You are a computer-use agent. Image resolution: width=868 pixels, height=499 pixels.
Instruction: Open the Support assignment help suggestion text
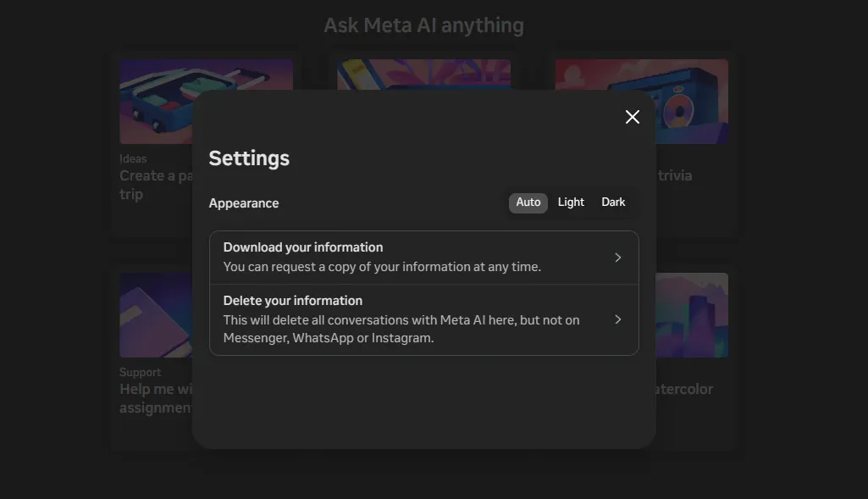coord(157,398)
